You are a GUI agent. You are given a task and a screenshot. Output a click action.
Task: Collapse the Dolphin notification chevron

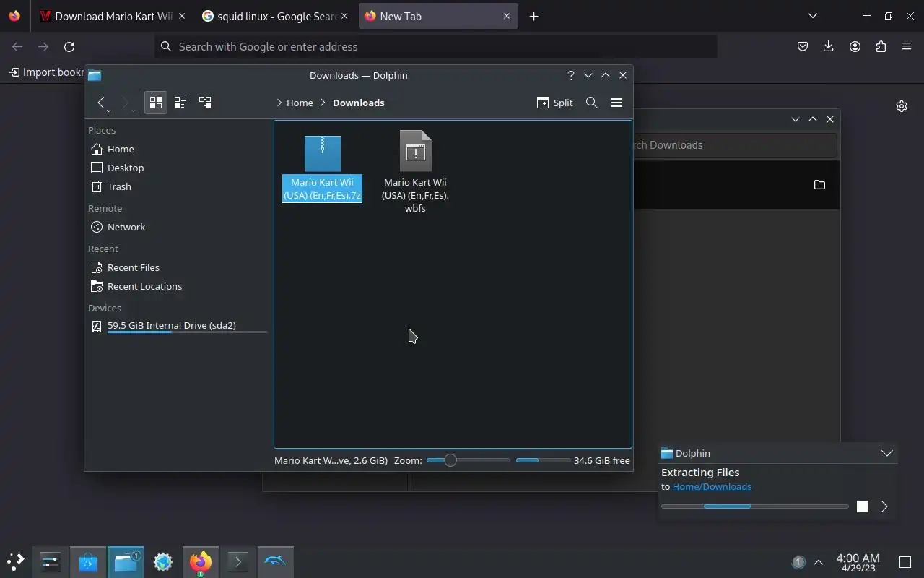887,453
